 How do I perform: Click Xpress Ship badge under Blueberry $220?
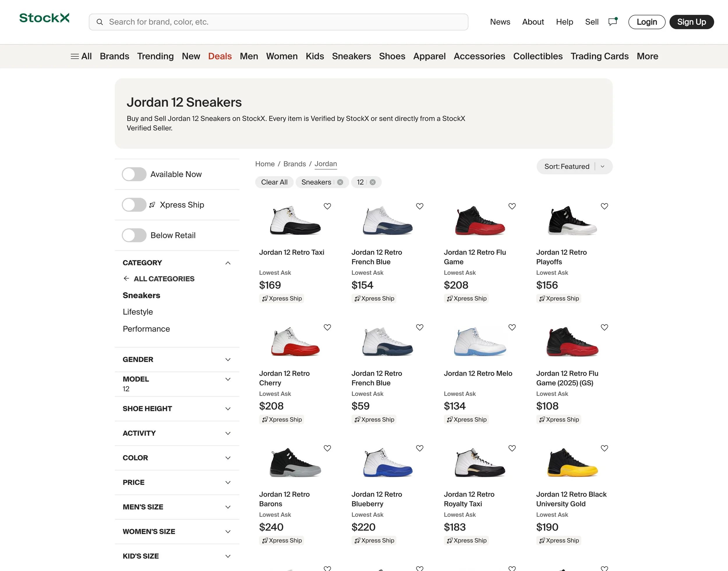click(x=374, y=541)
